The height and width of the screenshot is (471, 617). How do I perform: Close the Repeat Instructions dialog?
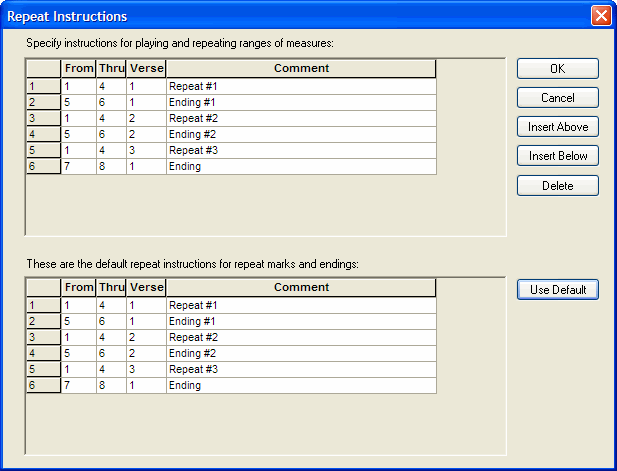click(x=600, y=15)
